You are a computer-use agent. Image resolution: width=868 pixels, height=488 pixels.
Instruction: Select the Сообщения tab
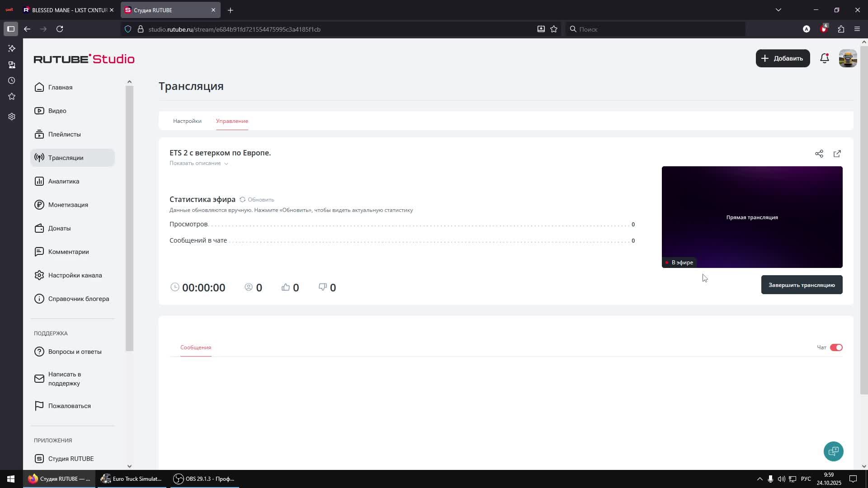click(x=195, y=347)
